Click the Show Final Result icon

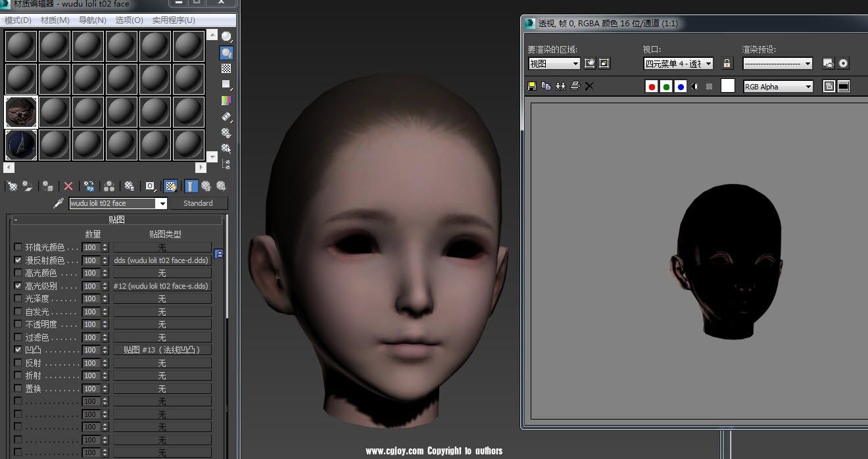click(x=190, y=186)
